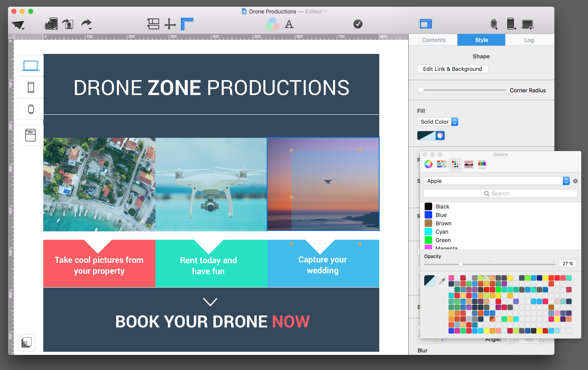The height and width of the screenshot is (370, 588).
Task: Select the phone device in sidebar
Action: tap(31, 87)
